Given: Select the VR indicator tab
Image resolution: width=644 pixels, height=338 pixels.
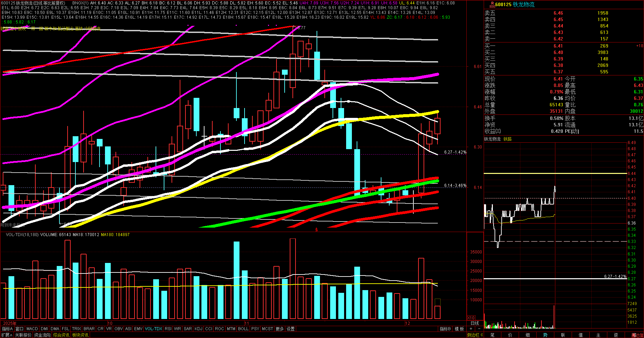Looking at the screenshot, I should (109, 329).
